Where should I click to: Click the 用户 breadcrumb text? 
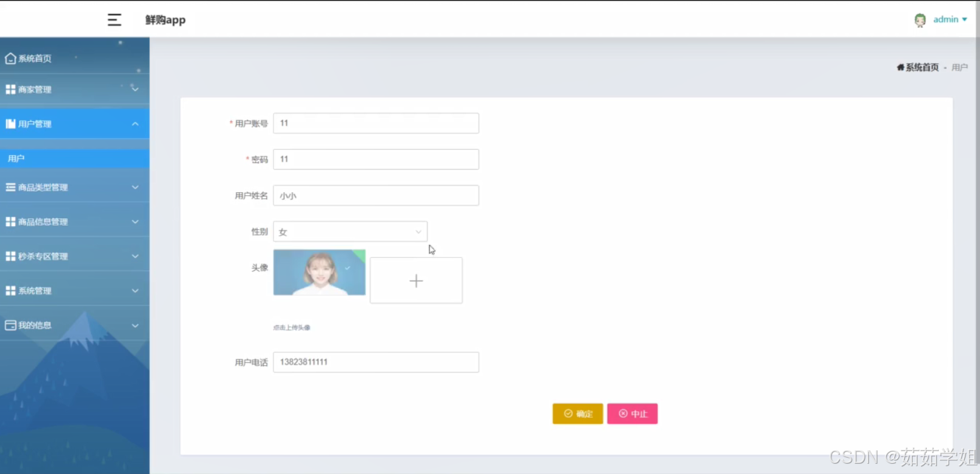pyautogui.click(x=959, y=67)
